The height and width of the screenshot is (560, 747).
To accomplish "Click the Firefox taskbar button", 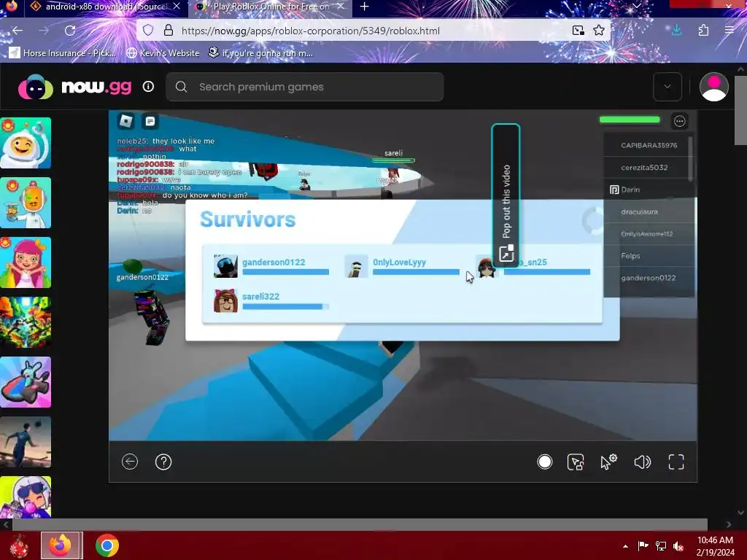I will (61, 545).
